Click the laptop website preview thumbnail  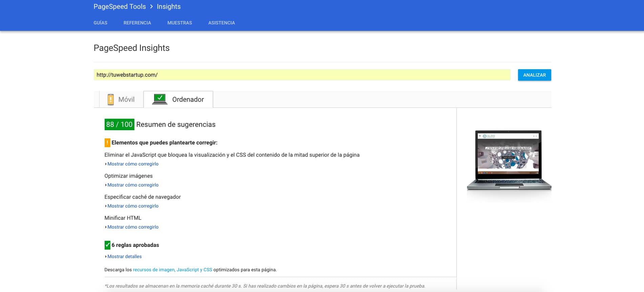pyautogui.click(x=509, y=160)
